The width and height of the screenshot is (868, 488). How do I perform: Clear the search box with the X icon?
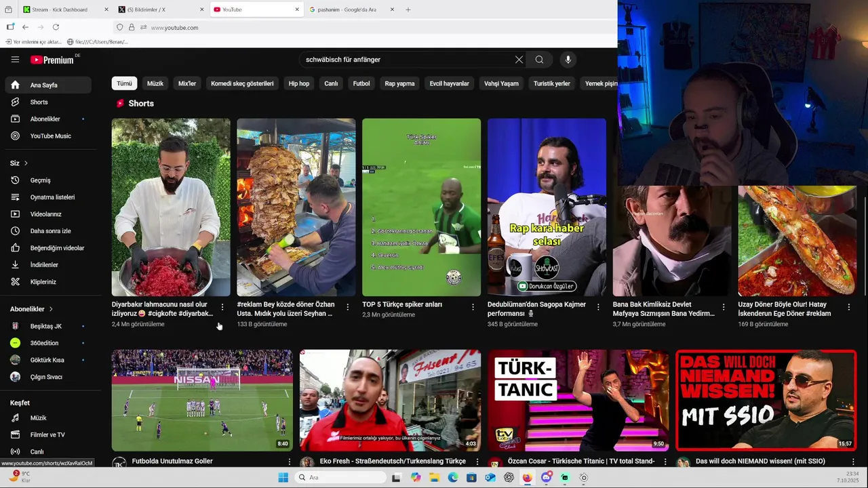[x=519, y=60]
